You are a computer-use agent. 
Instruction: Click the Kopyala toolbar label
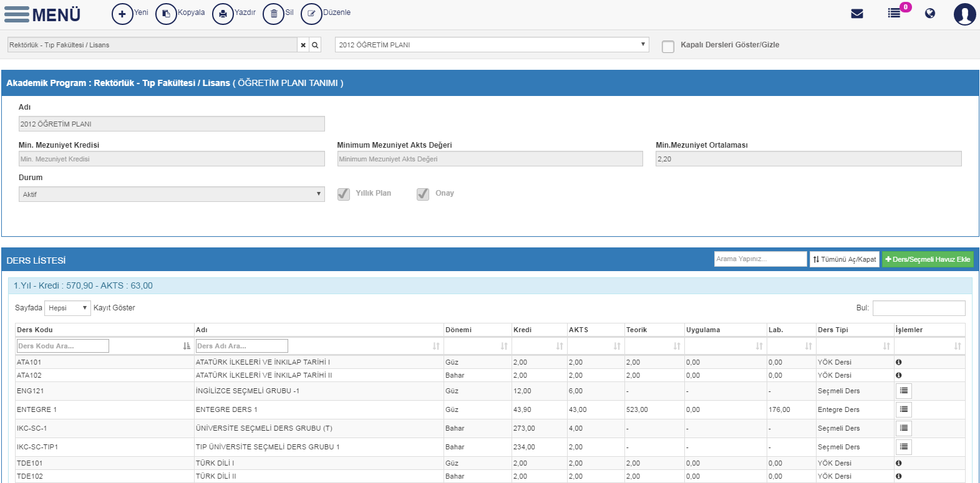click(191, 12)
